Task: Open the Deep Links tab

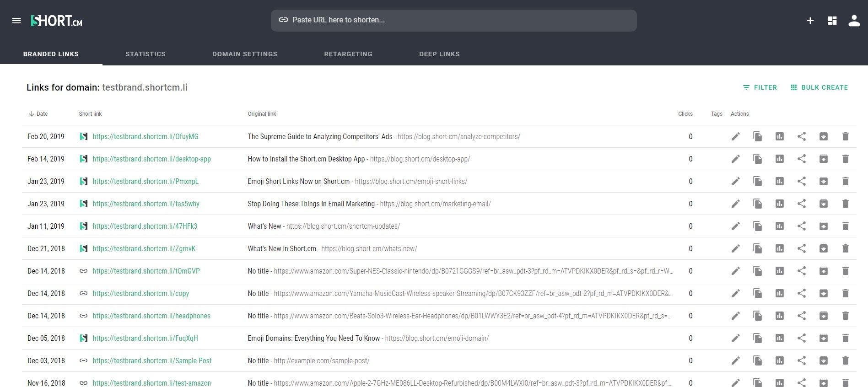Action: coord(439,54)
